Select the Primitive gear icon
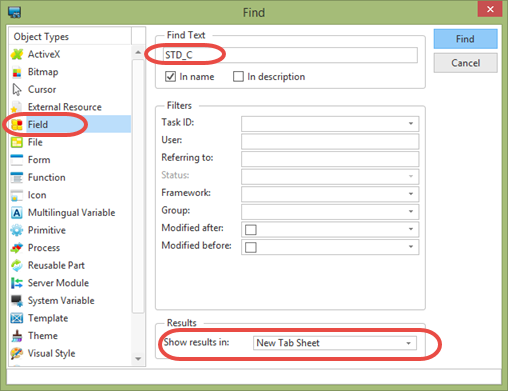The height and width of the screenshot is (391, 508). tap(17, 230)
